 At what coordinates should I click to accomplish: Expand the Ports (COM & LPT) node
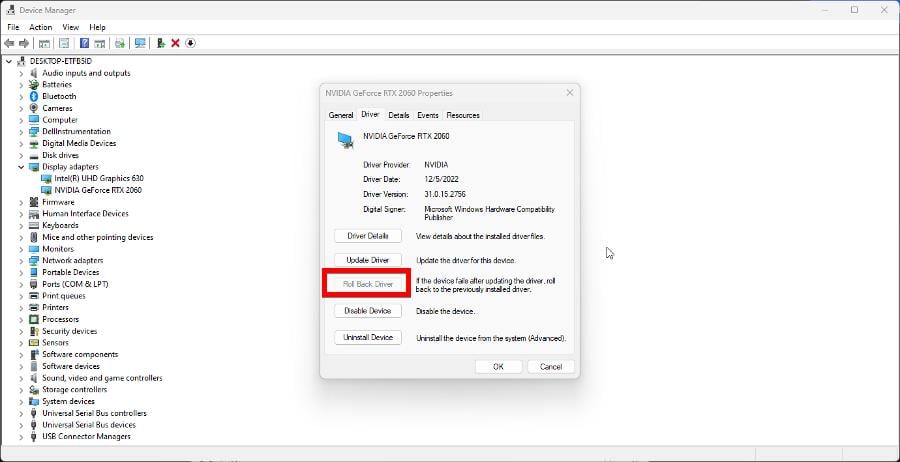pos(21,284)
